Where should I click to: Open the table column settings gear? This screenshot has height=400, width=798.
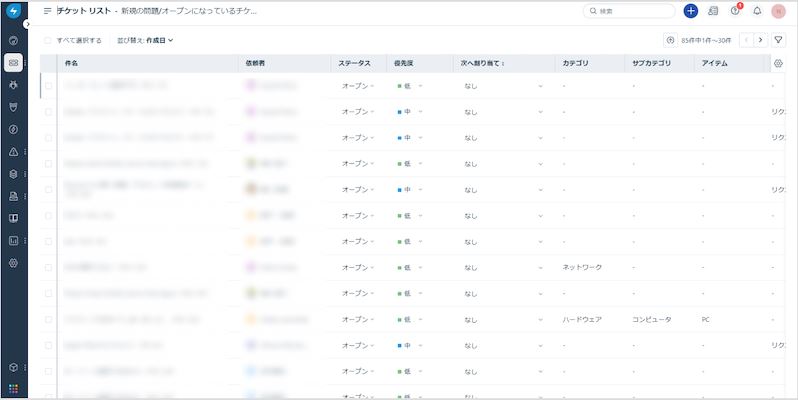tap(778, 63)
